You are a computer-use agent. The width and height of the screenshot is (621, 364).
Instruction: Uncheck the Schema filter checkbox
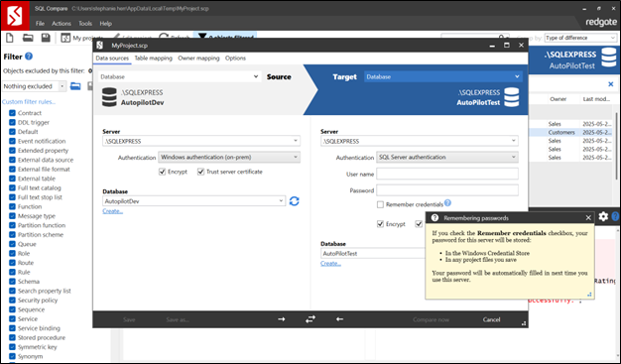(x=12, y=282)
